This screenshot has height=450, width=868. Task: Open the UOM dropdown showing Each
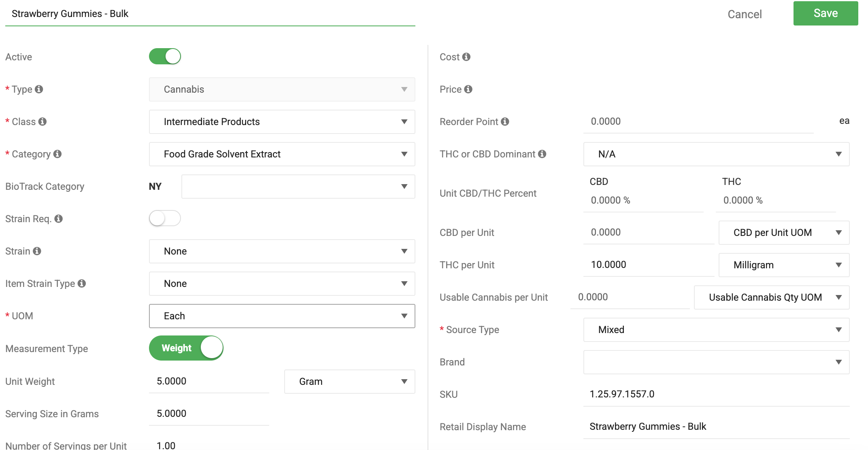(282, 316)
